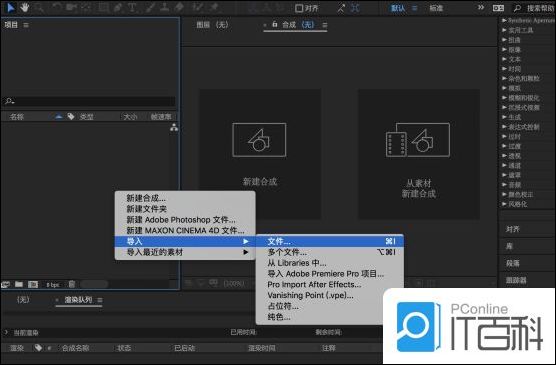Expand the 实用工具 effects category
The image size is (556, 365).
(x=504, y=30)
